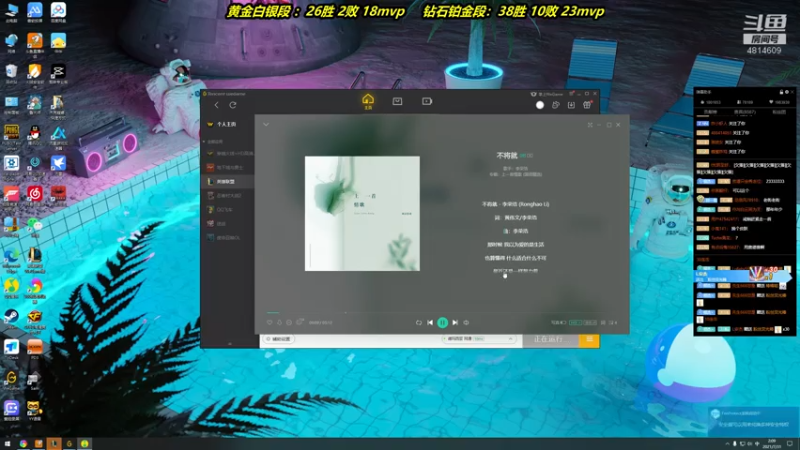Open the CrossFire CF desktop icon
800x450 pixels.
pyautogui.click(x=35, y=319)
